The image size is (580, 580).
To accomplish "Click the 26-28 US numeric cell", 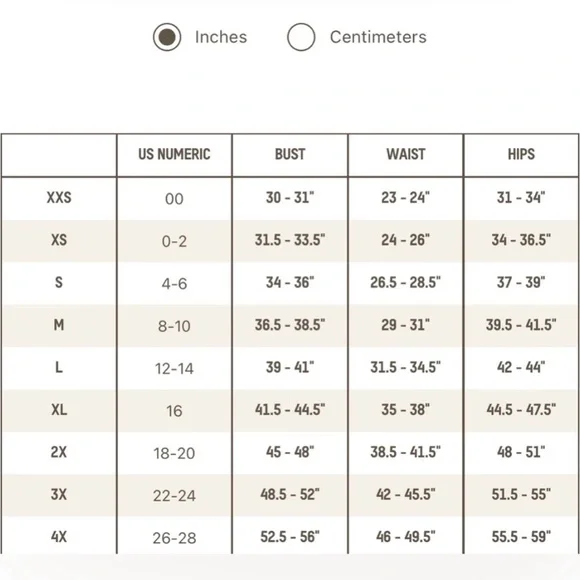I will (174, 538).
